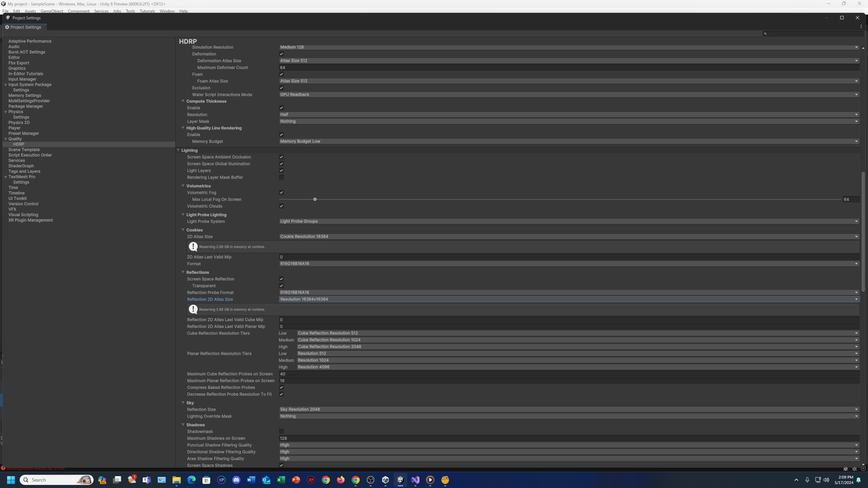Select Graphics in settings sidebar
868x488 pixels.
[x=17, y=68]
